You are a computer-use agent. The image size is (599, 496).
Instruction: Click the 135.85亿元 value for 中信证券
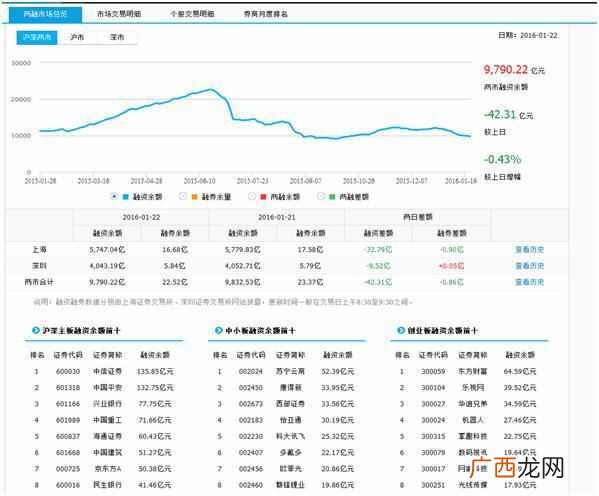point(155,371)
